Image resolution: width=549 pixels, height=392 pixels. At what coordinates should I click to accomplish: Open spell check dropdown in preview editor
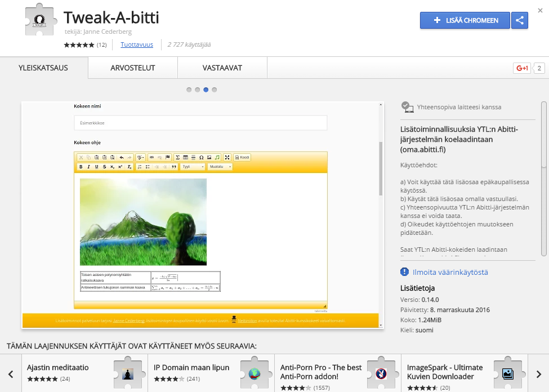coord(140,157)
